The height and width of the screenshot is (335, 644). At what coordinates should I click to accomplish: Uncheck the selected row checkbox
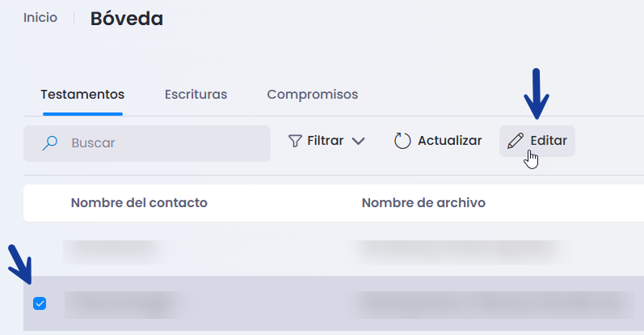click(40, 303)
